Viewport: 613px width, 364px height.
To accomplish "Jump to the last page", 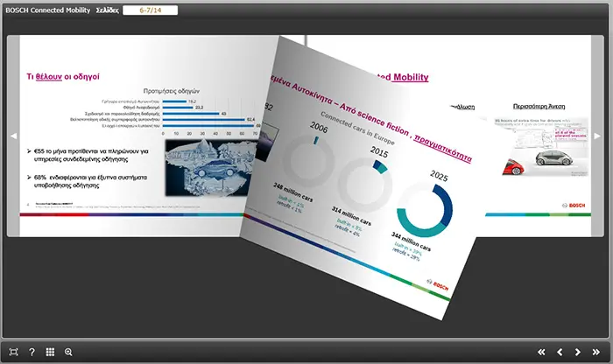I will pos(595,352).
